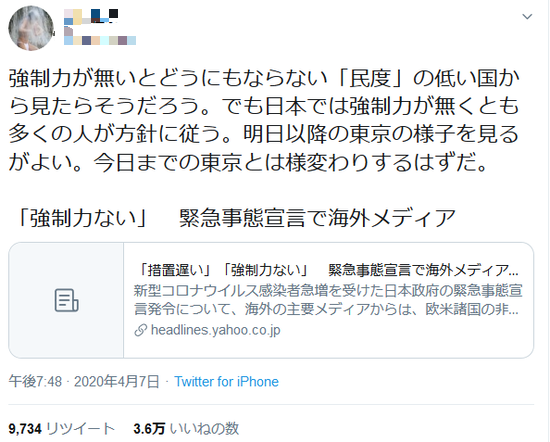The width and height of the screenshot is (550, 442).
Task: Click the tweet text starting 強制力が無いと
Action: (264, 120)
